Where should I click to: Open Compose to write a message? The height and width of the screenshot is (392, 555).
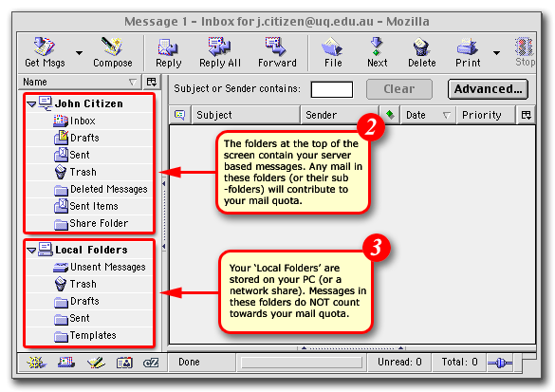click(113, 51)
